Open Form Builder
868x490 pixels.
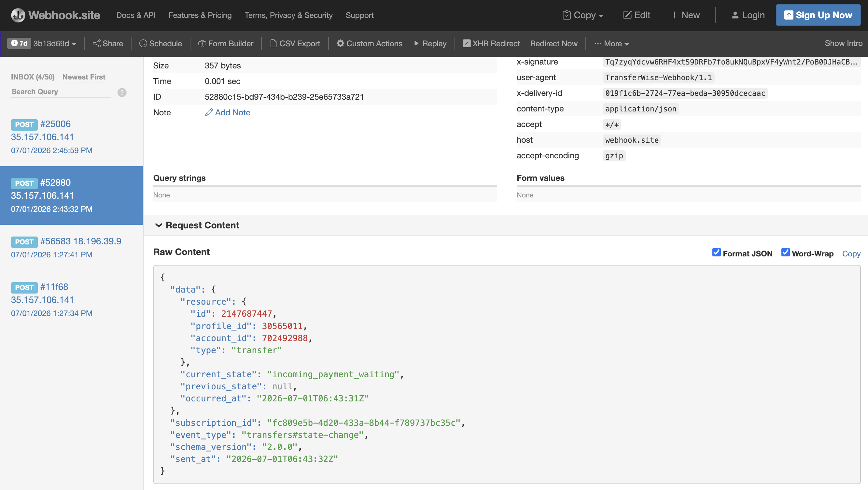pyautogui.click(x=226, y=44)
